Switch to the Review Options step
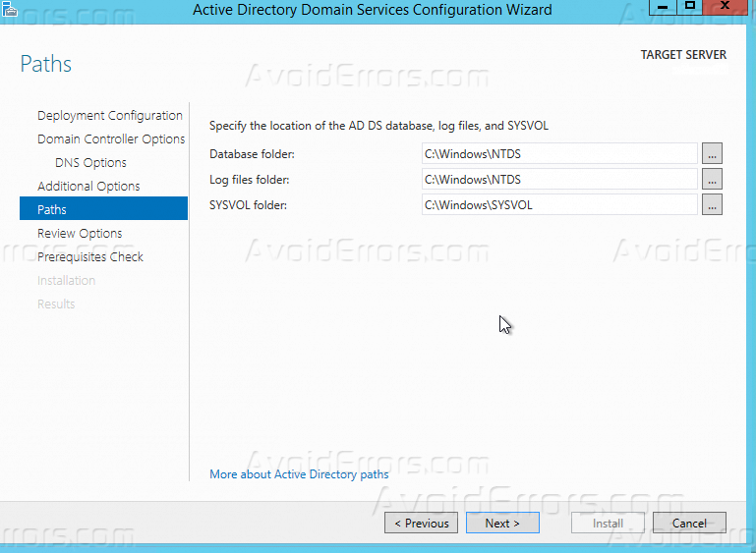 pyautogui.click(x=80, y=233)
